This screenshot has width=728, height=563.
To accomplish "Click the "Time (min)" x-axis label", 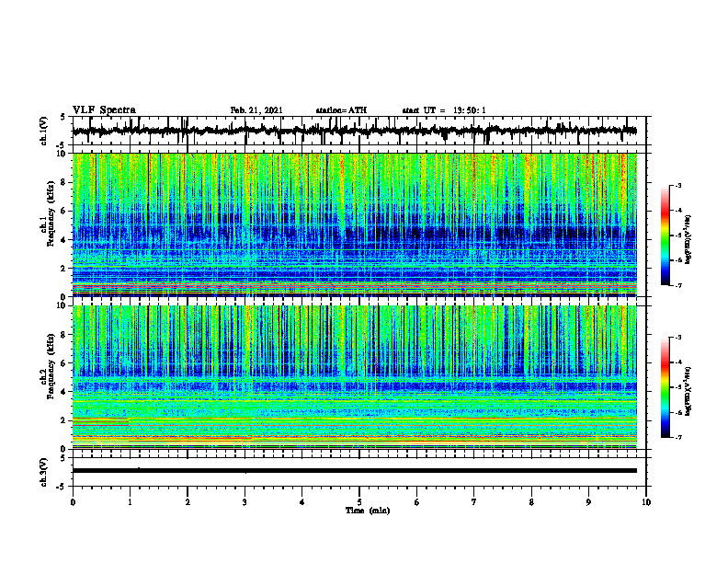I will pos(368,511).
